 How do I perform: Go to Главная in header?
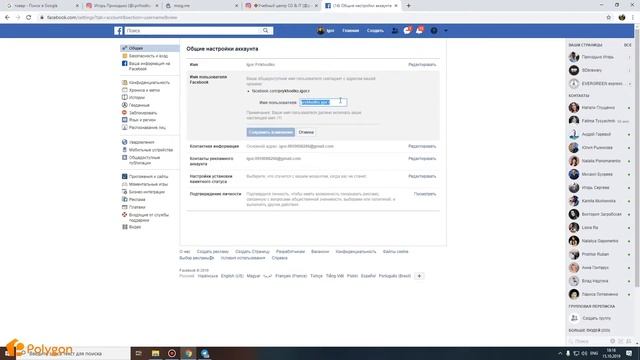point(350,31)
